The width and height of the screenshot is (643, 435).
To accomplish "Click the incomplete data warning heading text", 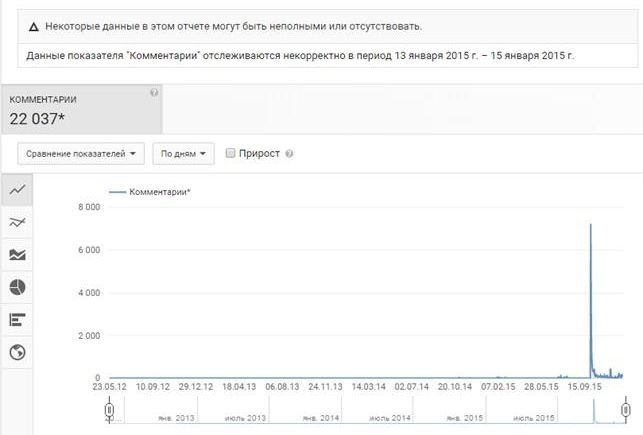I will [x=233, y=26].
